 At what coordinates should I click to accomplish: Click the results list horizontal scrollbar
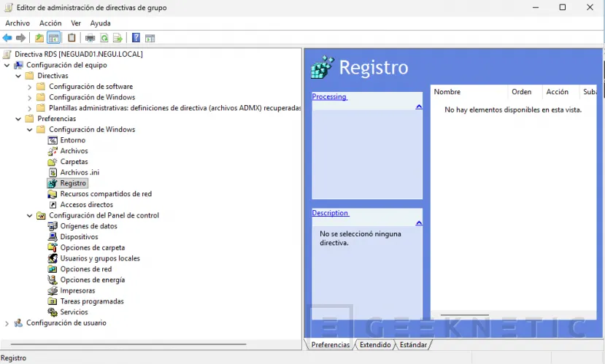(465, 316)
